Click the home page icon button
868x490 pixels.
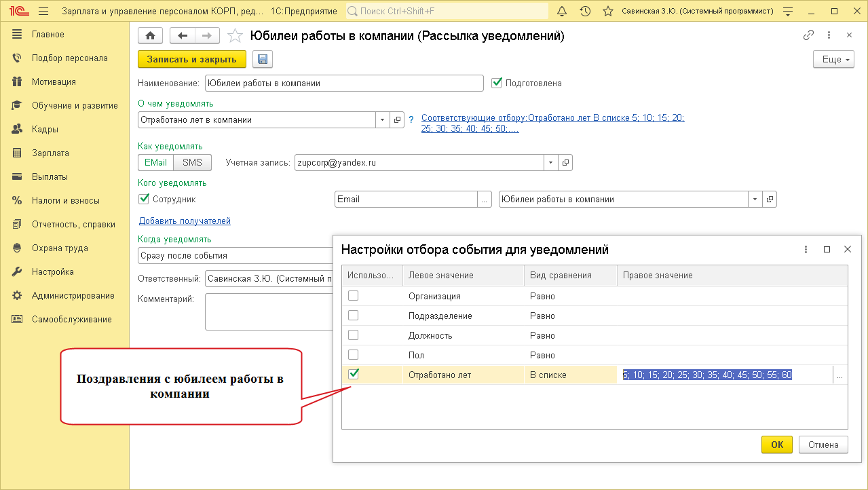pos(150,36)
